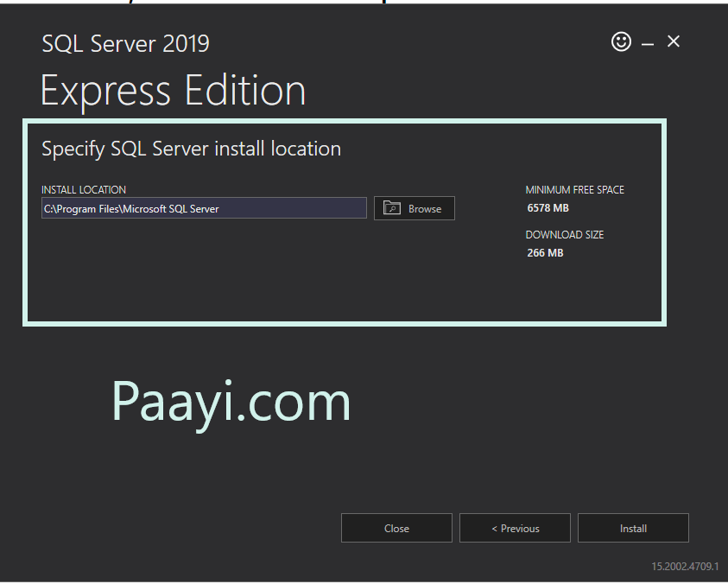
Task: Click the Browse button's text label
Action: (426, 207)
